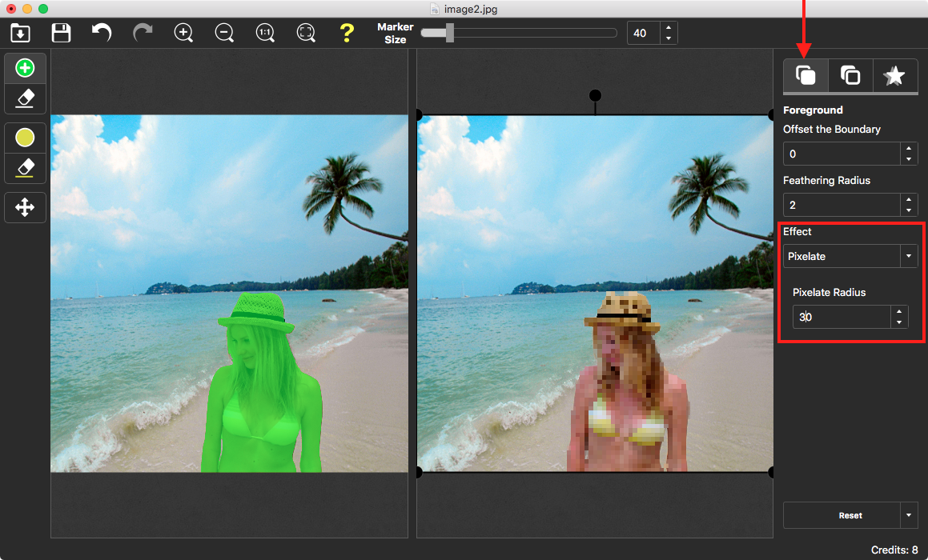The image size is (928, 560).
Task: Open a new image file
Action: [x=20, y=33]
